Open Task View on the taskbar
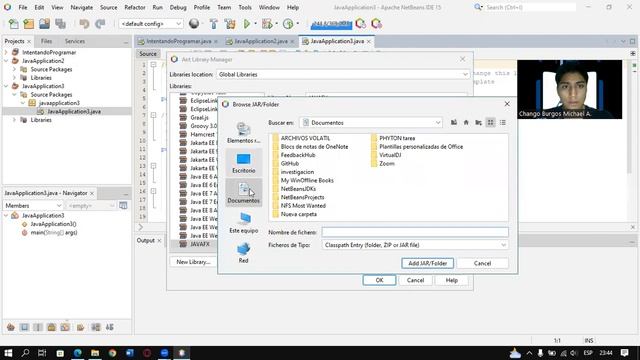Viewport: 640px width, 360px height. tap(42, 353)
